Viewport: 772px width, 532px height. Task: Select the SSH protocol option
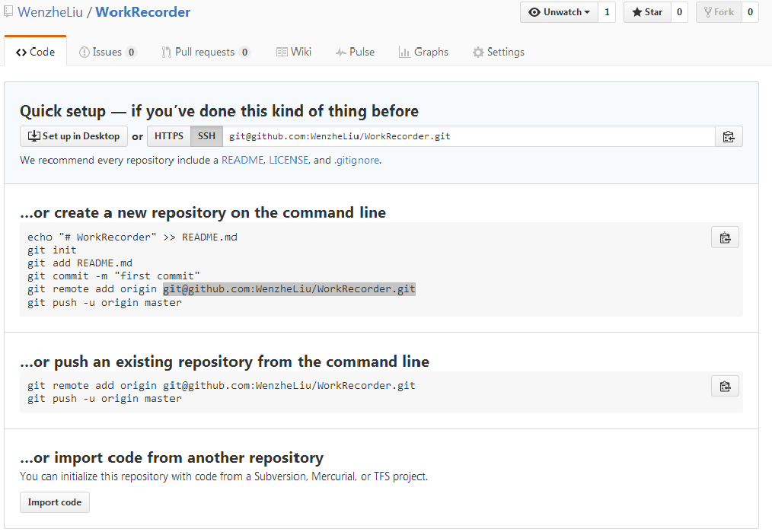tap(207, 136)
